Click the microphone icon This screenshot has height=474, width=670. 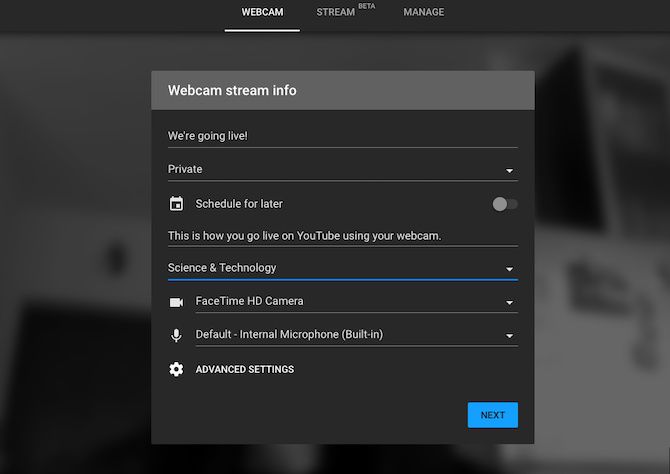point(177,336)
